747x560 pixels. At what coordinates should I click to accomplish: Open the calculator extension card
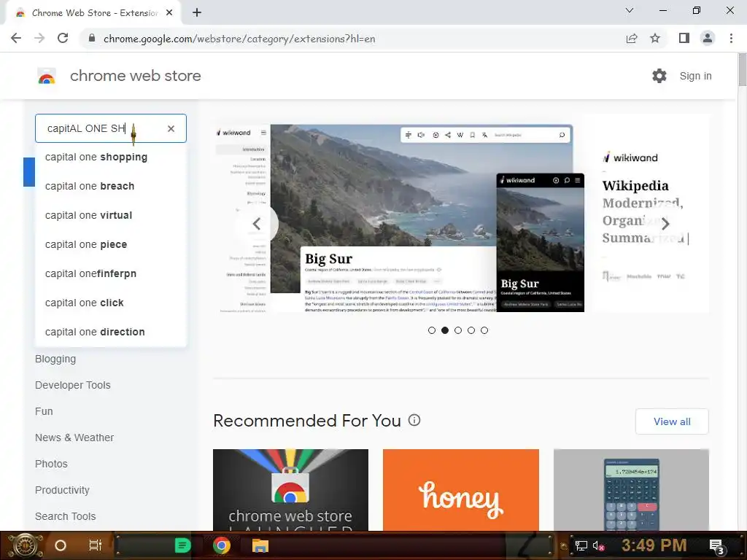[x=631, y=490]
